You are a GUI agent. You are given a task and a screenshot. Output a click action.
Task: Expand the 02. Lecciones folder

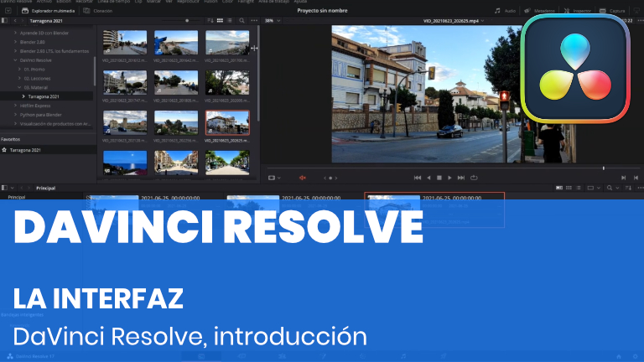(19, 79)
